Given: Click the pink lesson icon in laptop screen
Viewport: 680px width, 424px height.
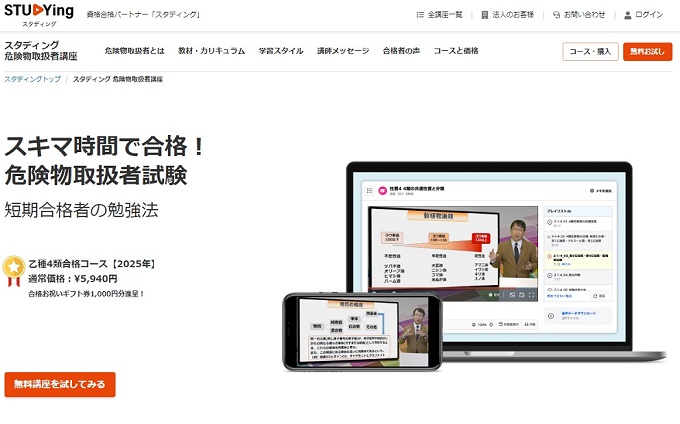Looking at the screenshot, I should pyautogui.click(x=382, y=190).
